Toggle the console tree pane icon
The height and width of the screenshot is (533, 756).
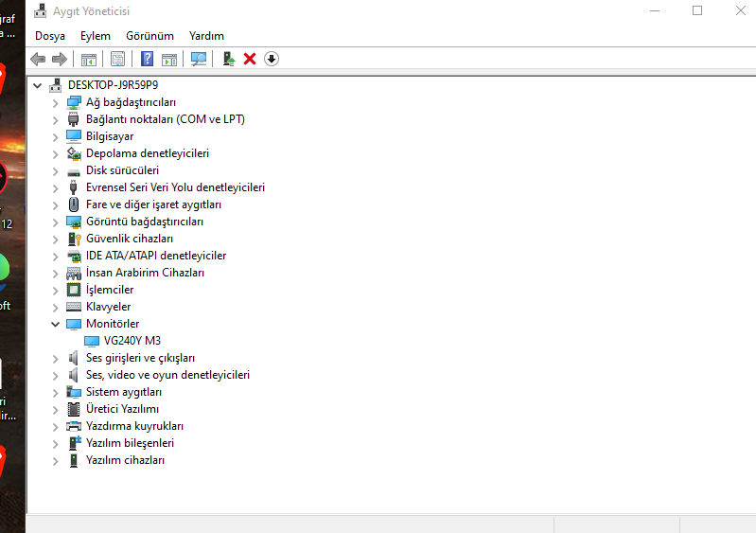[89, 60]
